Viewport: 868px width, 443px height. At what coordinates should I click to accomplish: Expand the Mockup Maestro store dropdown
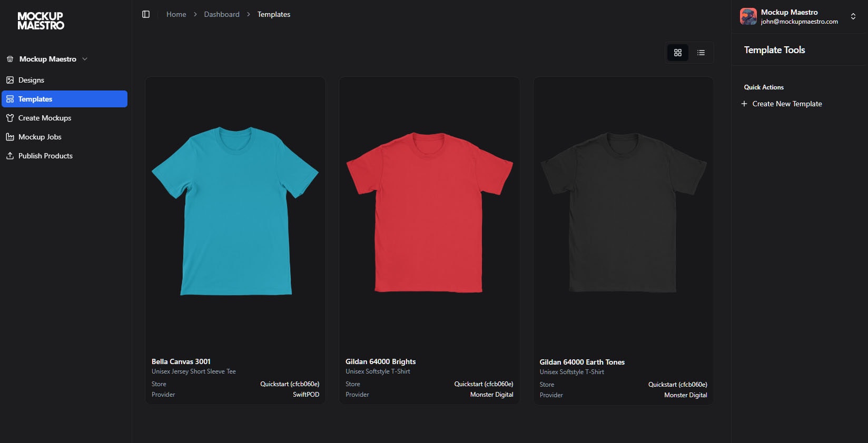[x=85, y=59]
